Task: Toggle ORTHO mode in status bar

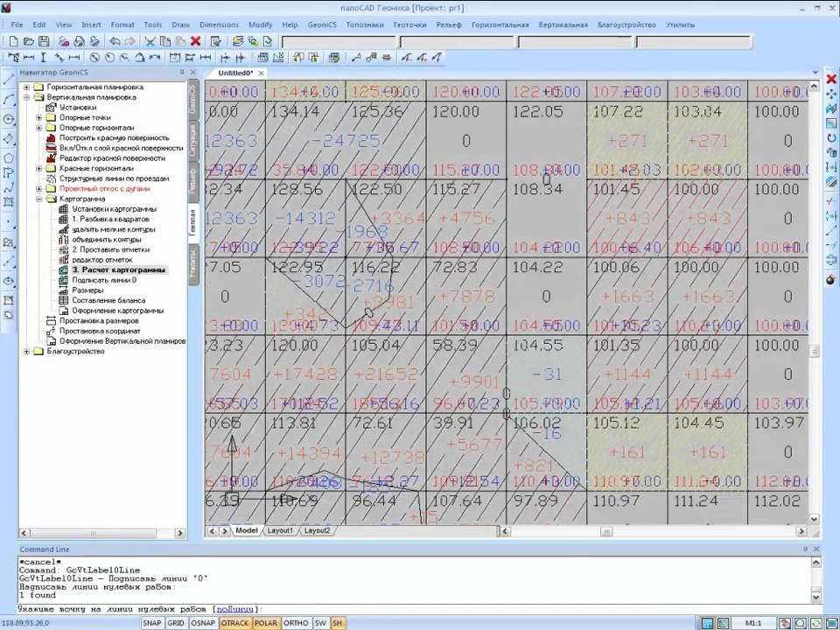Action: click(x=296, y=623)
